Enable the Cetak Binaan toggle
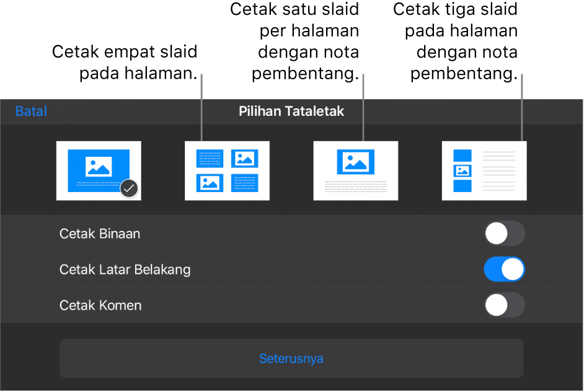Screen dimensions: 584x392 pyautogui.click(x=504, y=233)
